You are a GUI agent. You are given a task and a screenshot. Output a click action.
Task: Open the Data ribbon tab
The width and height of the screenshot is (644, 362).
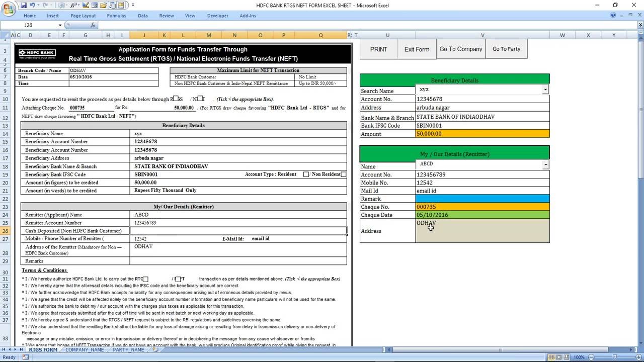tap(143, 16)
